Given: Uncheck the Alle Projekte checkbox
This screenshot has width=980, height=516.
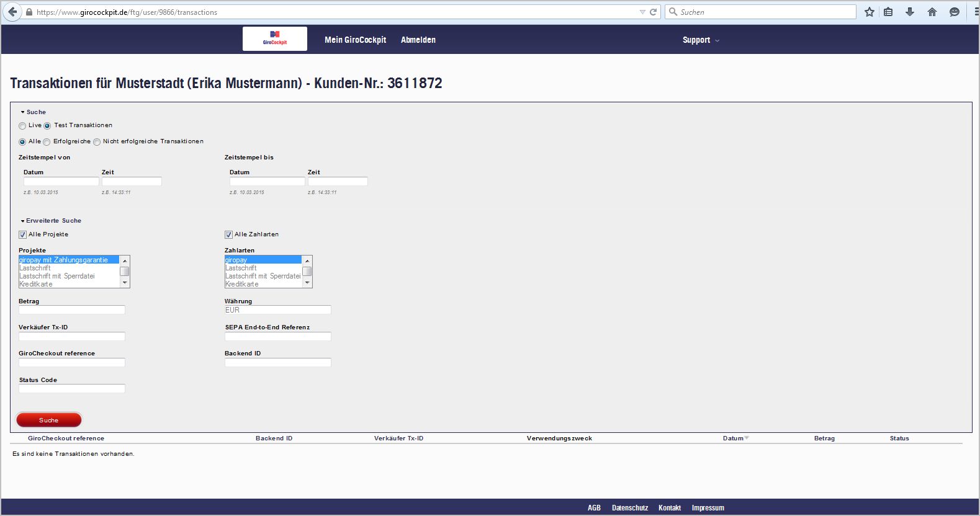Looking at the screenshot, I should click(23, 234).
